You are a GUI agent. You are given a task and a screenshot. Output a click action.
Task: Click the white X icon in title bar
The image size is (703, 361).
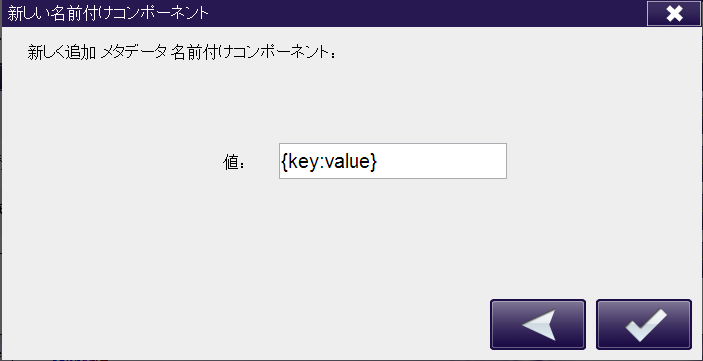674,14
